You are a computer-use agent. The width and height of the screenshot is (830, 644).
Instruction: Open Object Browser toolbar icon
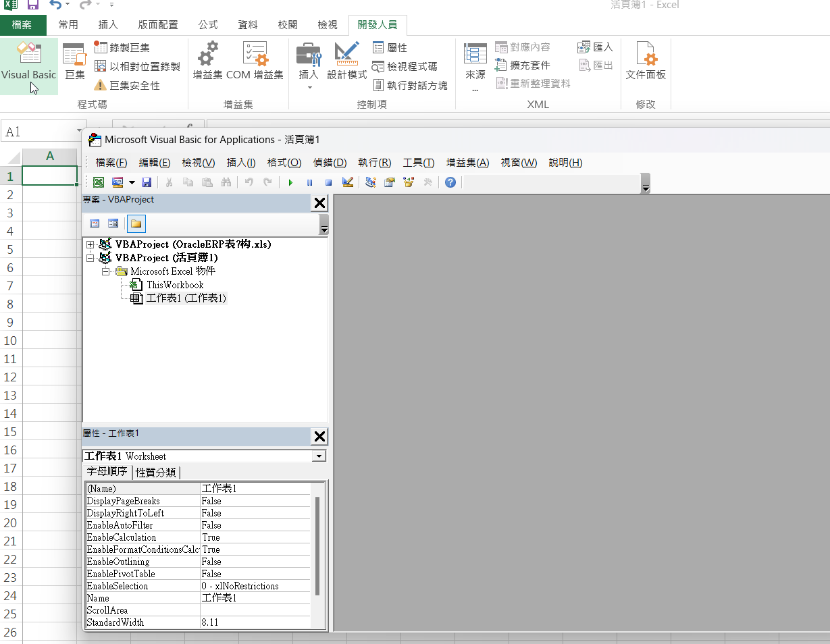click(x=408, y=182)
